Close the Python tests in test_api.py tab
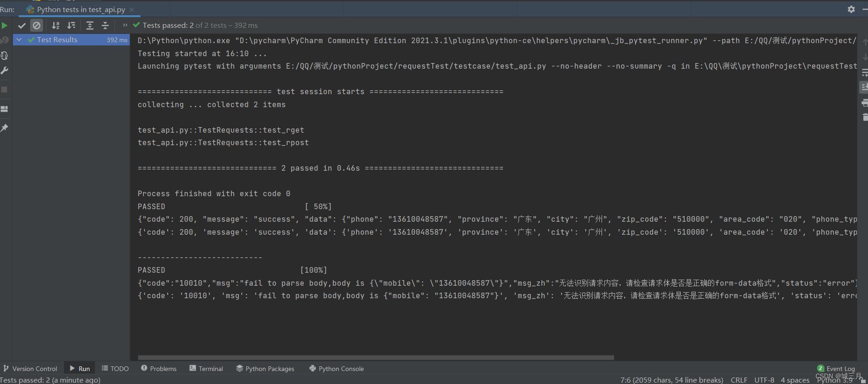868x384 pixels. pyautogui.click(x=132, y=10)
